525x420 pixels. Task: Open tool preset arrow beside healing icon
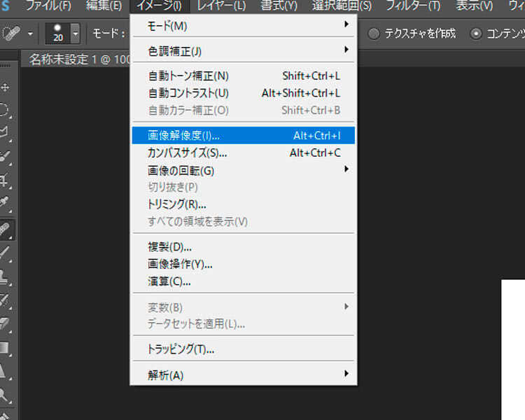30,33
